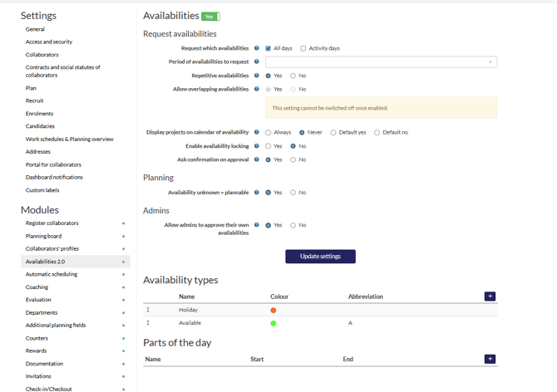Uncheck the All days checkbox

pyautogui.click(x=269, y=48)
